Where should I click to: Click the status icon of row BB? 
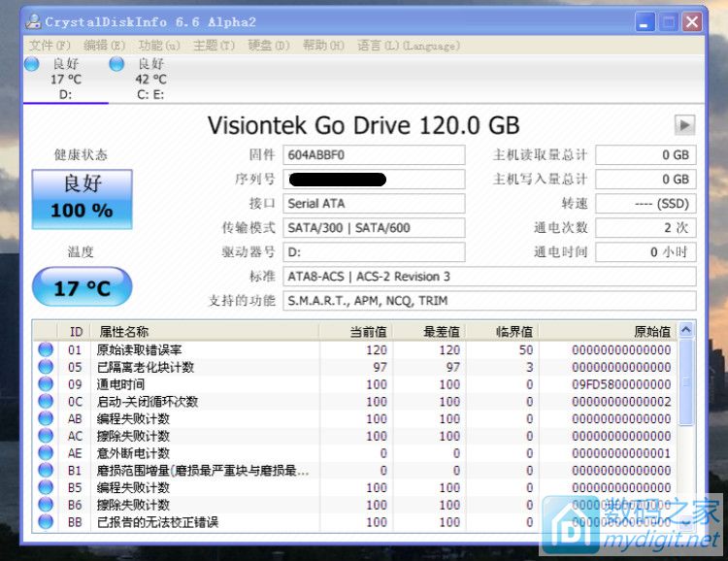click(x=46, y=521)
